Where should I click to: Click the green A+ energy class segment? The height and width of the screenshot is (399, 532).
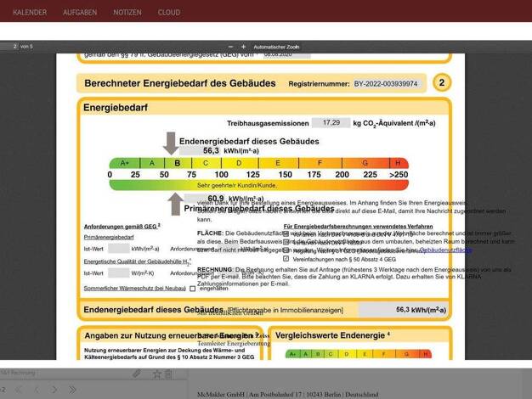(124, 163)
